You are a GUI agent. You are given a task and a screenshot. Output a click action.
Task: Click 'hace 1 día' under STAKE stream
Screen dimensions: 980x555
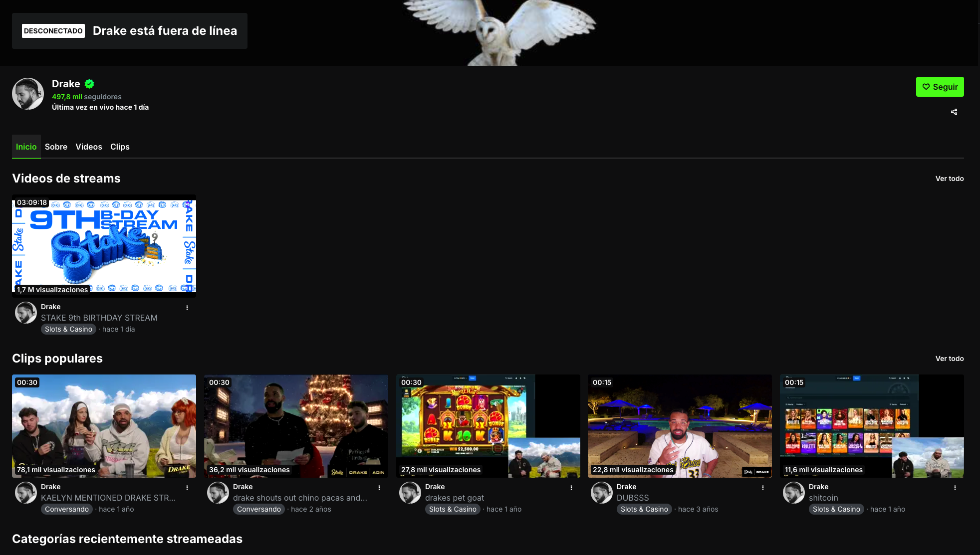click(119, 329)
